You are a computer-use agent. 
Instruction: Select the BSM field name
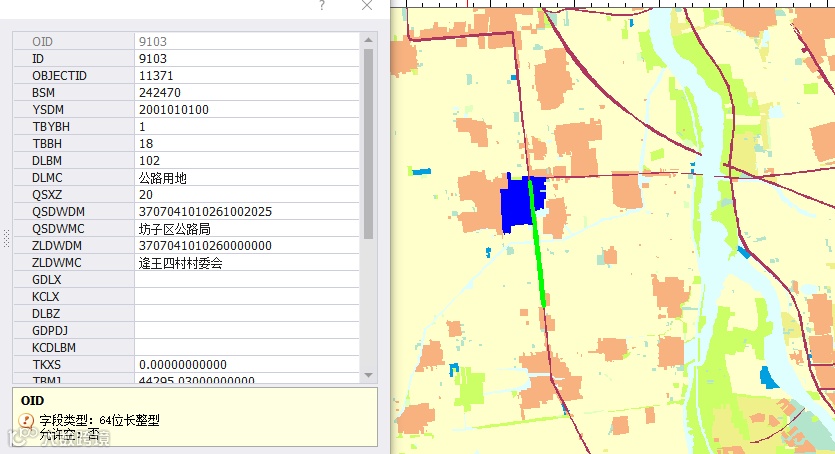(43, 93)
